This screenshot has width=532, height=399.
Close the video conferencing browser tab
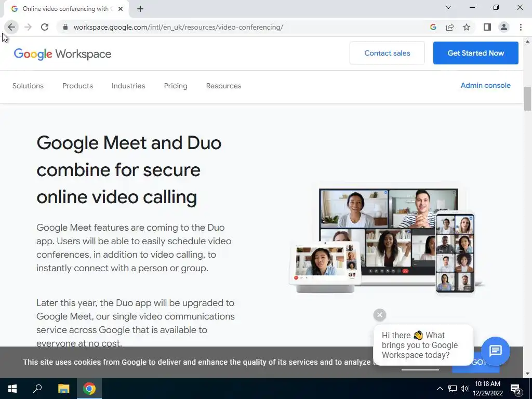(121, 9)
